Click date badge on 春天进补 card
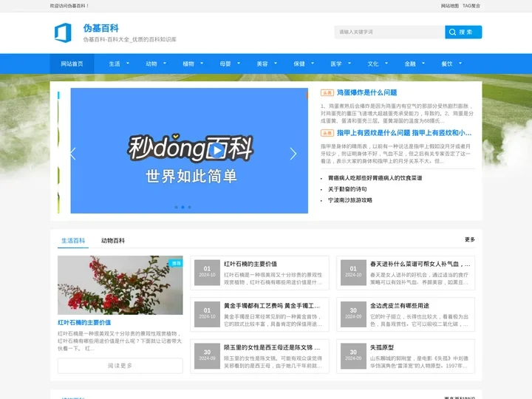 (x=353, y=273)
